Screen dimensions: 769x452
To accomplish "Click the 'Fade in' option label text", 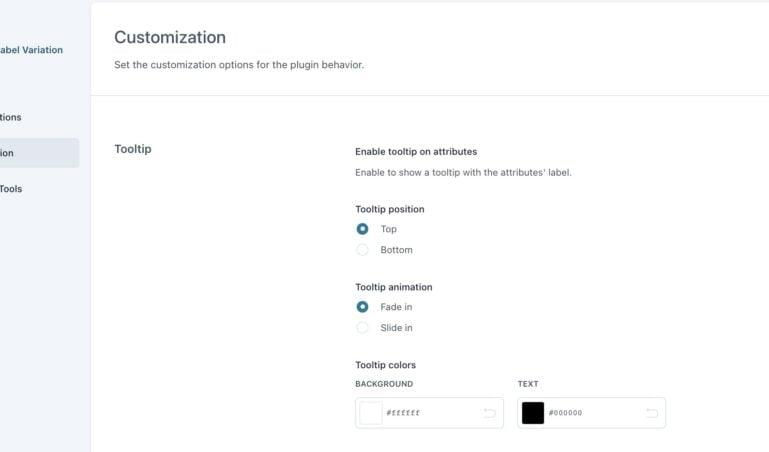I will coord(396,307).
